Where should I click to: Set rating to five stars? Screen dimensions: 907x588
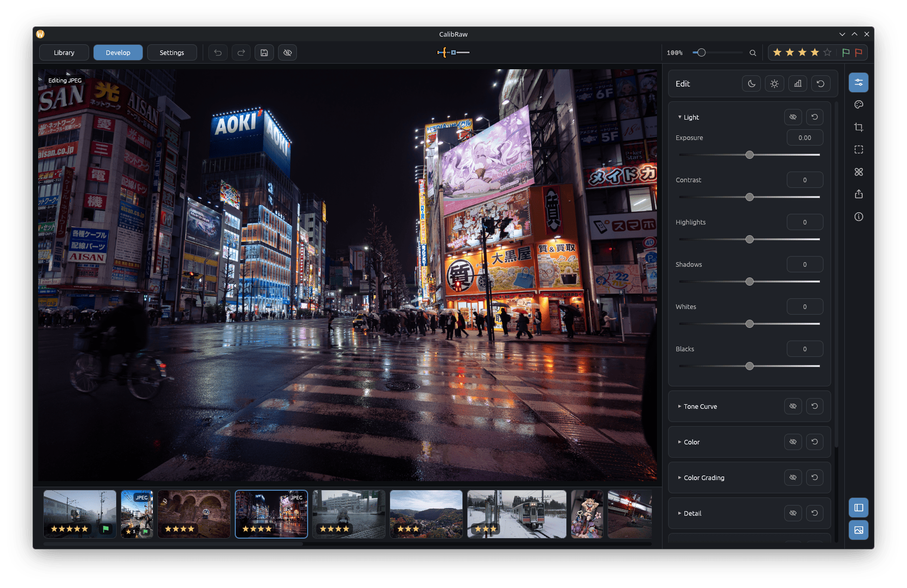pos(827,52)
